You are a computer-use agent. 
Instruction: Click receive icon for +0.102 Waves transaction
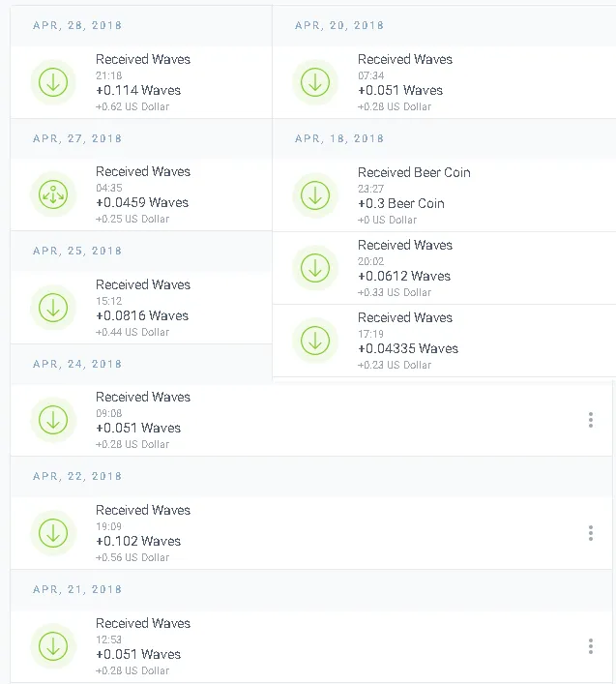coord(53,533)
